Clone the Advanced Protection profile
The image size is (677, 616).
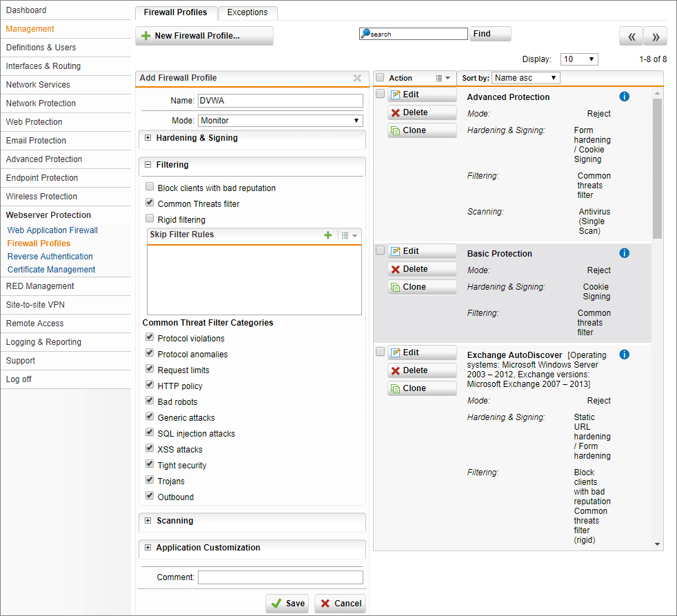click(422, 130)
